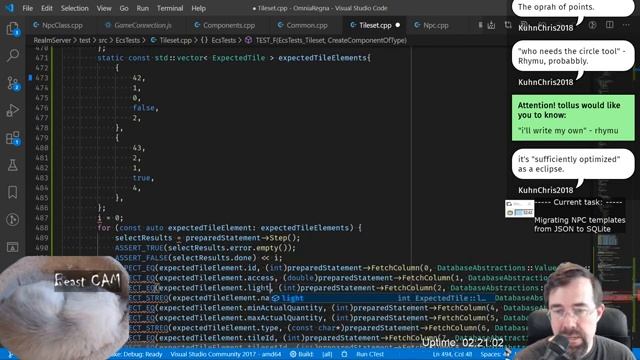
Task: Click line number 488 in gutter
Action: [42, 228]
